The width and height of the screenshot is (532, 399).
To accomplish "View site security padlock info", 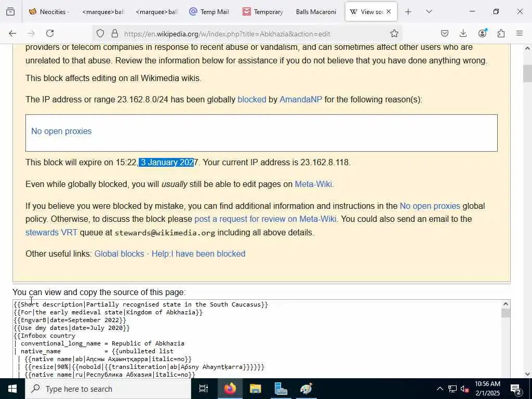I will click(115, 33).
